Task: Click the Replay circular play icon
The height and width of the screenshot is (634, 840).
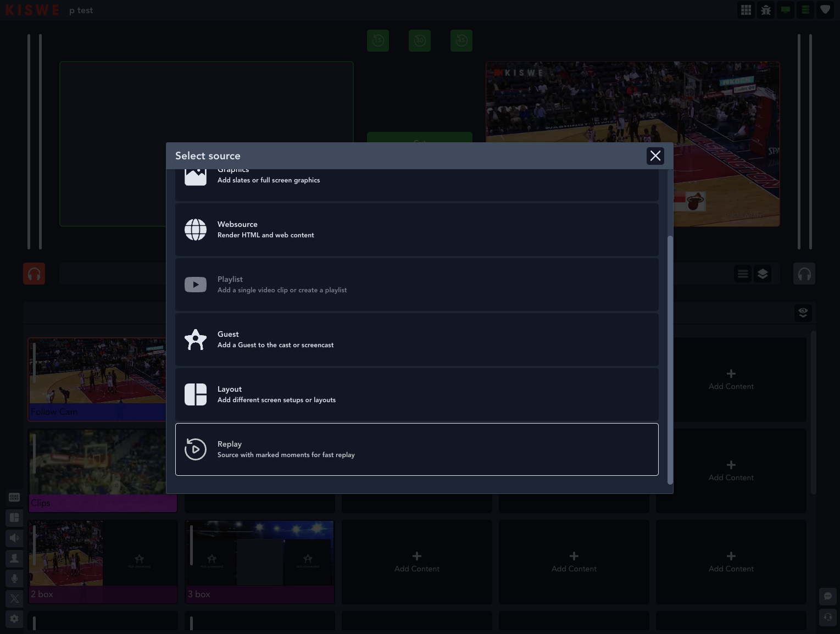Action: point(195,449)
